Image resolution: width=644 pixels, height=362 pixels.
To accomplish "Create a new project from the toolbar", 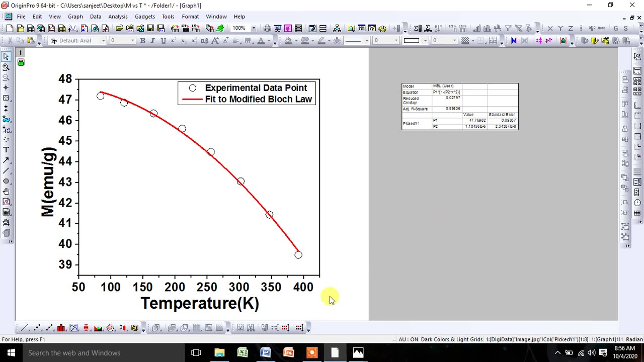I will coord(10,29).
